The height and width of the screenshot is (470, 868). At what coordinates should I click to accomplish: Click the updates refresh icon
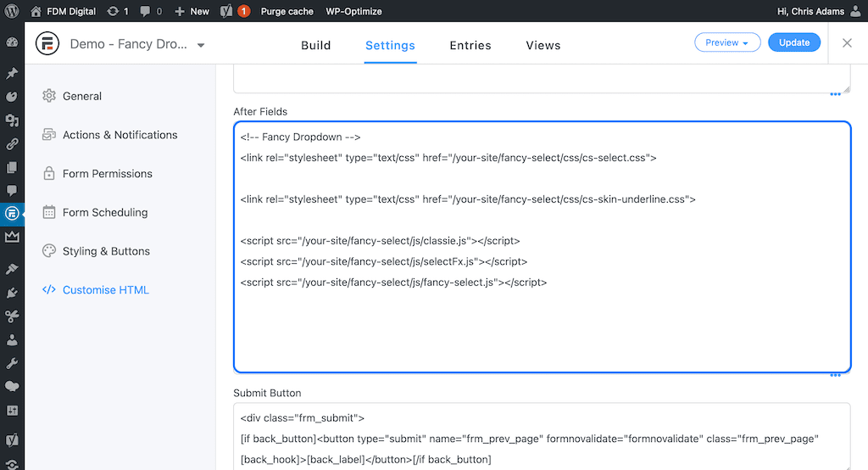point(114,11)
